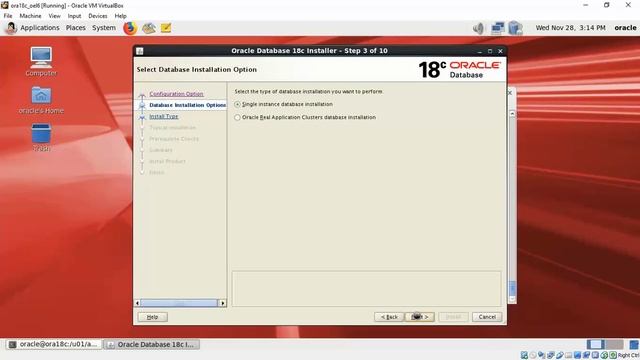Open the Computer desktop icon

[x=41, y=62]
